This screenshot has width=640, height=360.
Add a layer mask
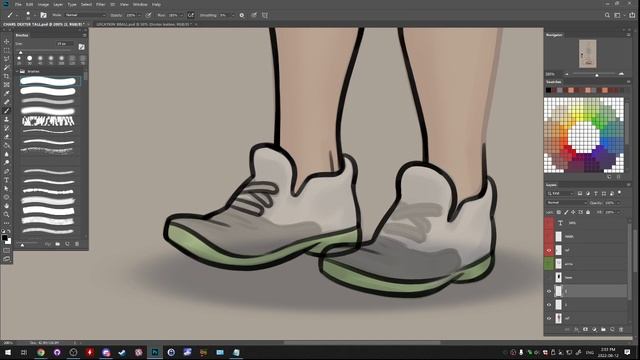coord(585,329)
